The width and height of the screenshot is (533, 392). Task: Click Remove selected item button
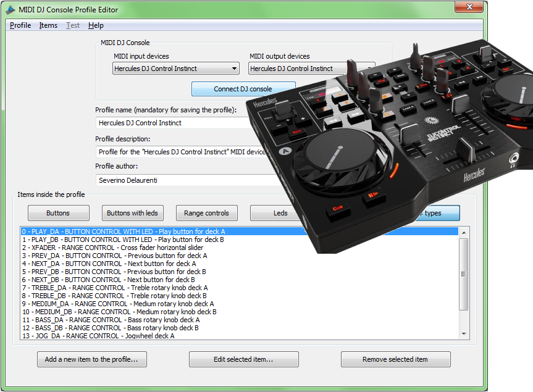click(x=395, y=359)
